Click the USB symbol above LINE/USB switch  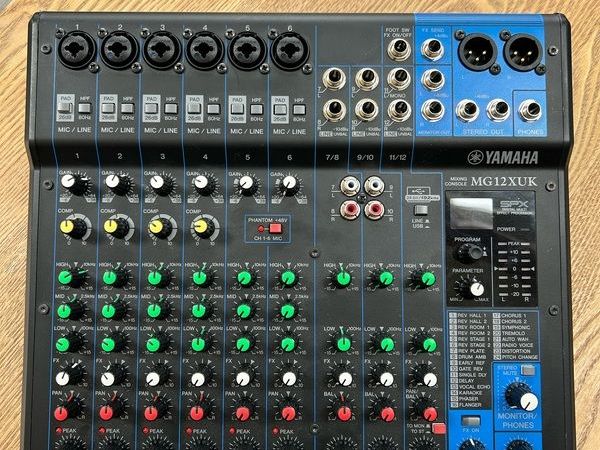(420, 191)
